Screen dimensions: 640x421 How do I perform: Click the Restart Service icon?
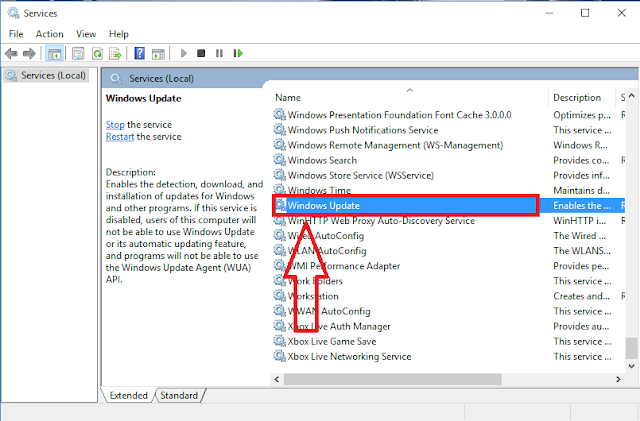point(238,53)
